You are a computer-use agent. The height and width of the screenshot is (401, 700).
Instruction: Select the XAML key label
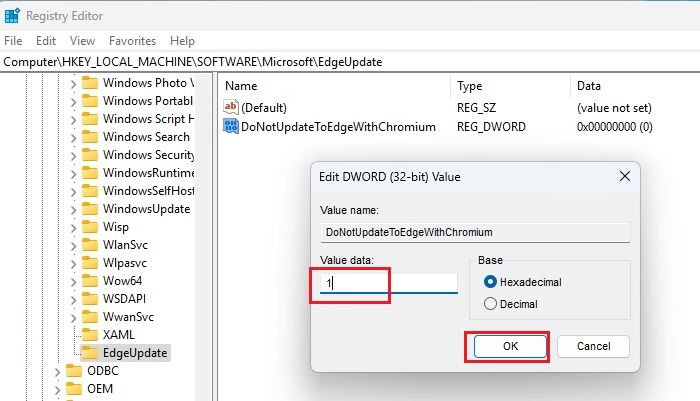pos(118,335)
